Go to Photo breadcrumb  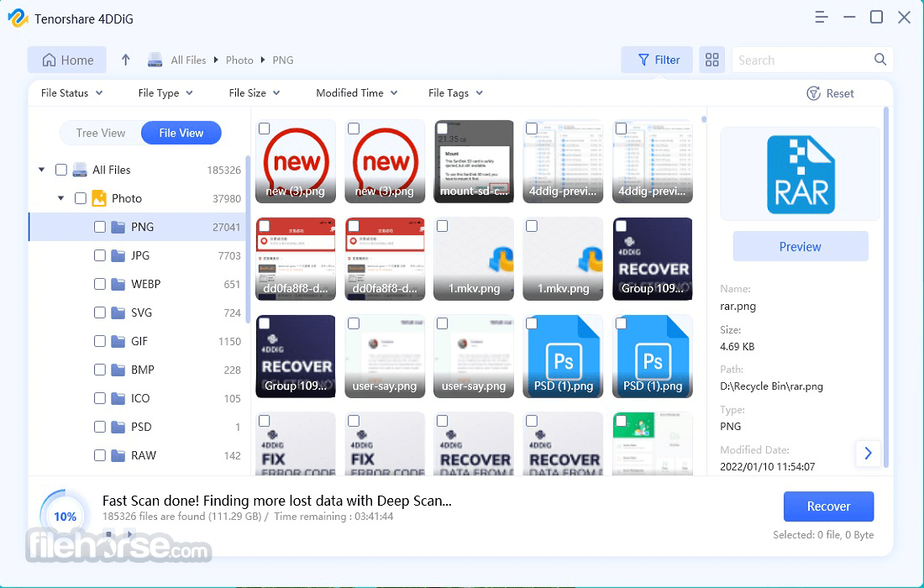pyautogui.click(x=239, y=60)
